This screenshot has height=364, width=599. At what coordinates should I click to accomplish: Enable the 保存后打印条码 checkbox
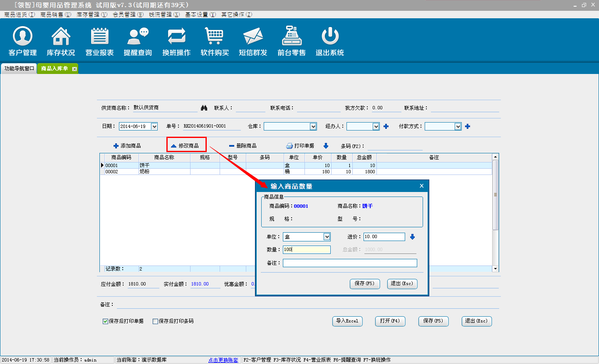click(156, 321)
